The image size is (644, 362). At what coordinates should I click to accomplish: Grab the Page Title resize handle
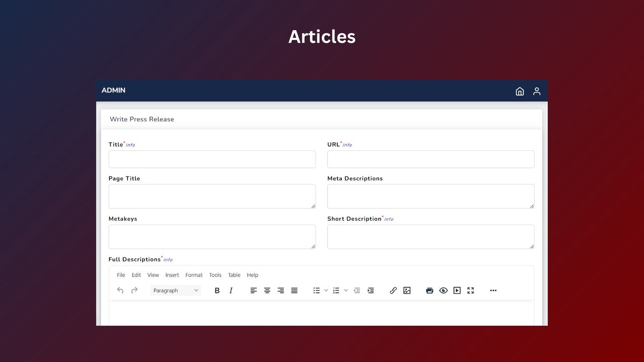point(313,206)
